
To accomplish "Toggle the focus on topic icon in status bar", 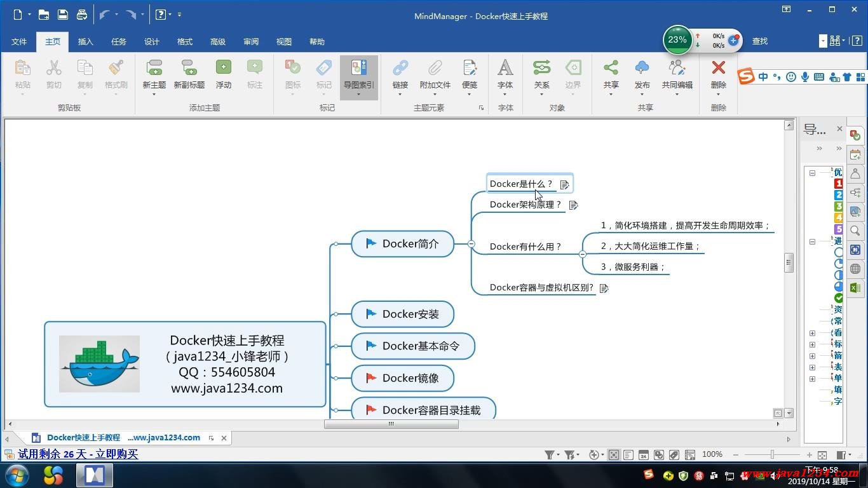I will pyautogui.click(x=613, y=455).
